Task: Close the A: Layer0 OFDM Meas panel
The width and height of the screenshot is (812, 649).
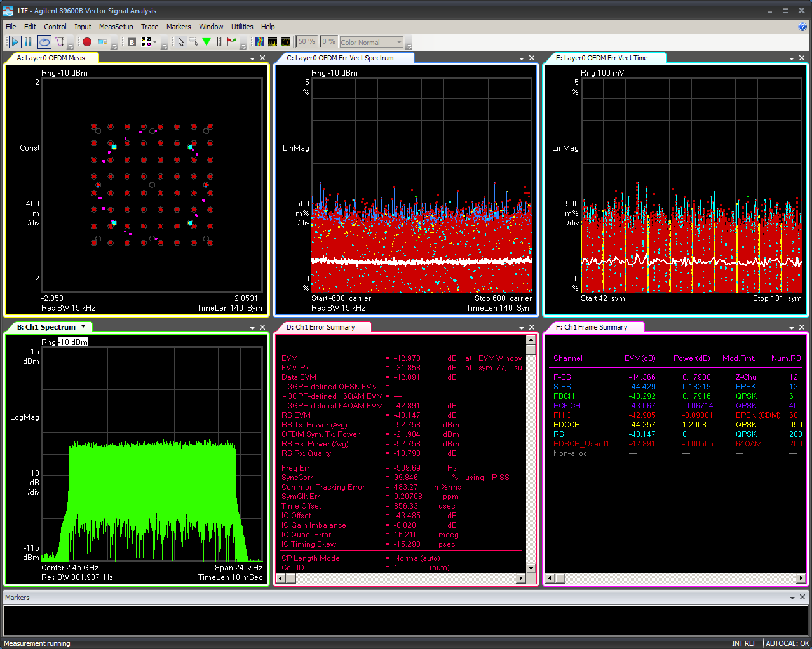Action: click(x=262, y=58)
